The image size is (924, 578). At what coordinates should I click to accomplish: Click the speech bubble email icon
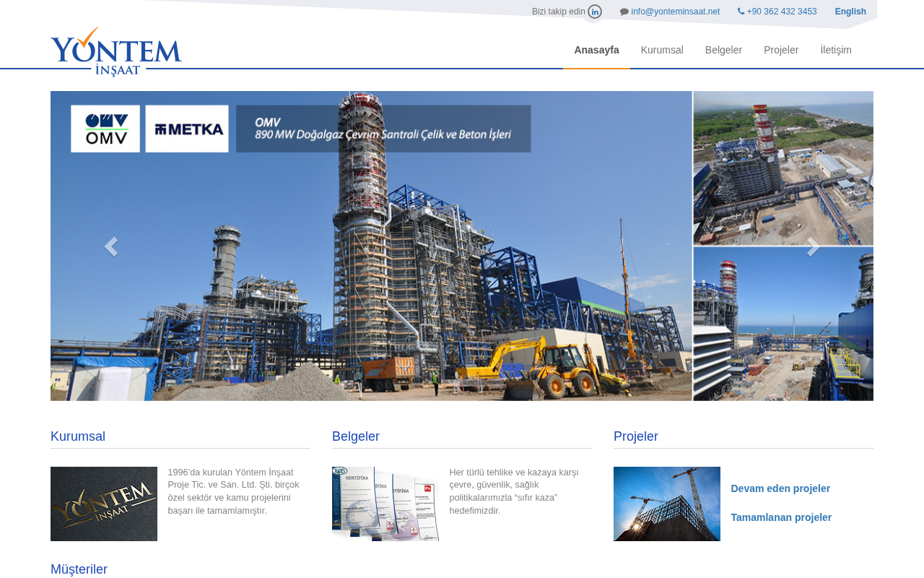pyautogui.click(x=624, y=12)
